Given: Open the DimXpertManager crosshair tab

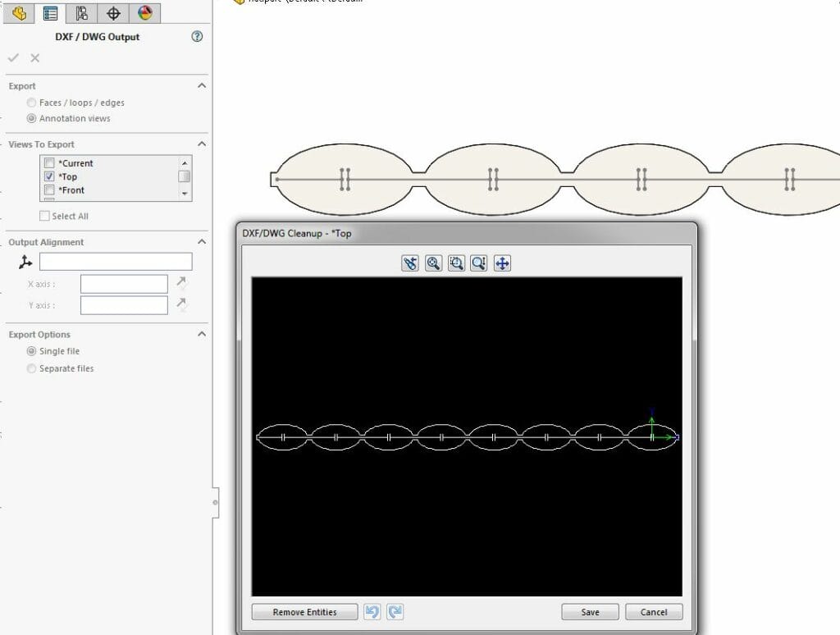Looking at the screenshot, I should coord(114,13).
